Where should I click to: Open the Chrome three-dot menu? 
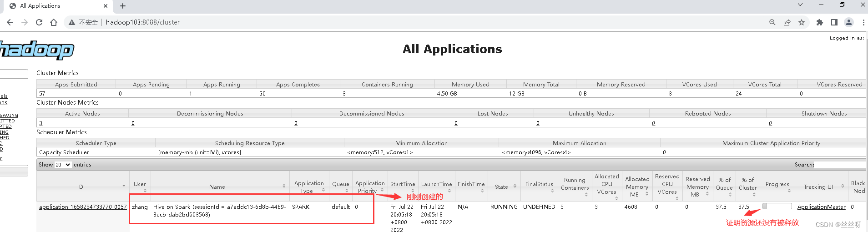click(863, 22)
